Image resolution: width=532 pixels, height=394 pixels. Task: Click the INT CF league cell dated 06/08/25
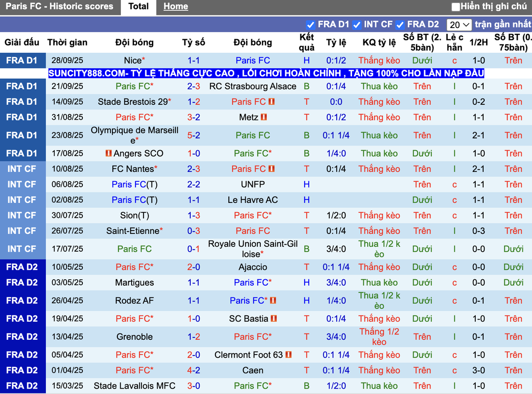[x=22, y=184]
